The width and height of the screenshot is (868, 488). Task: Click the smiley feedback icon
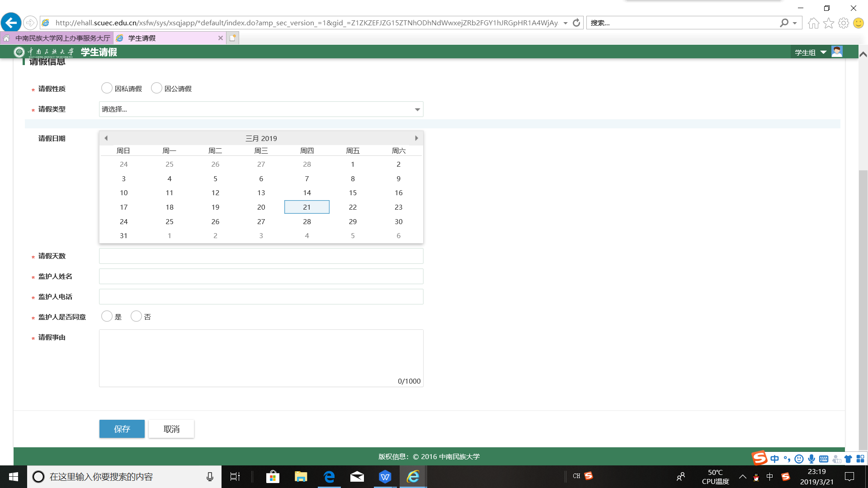coord(859,23)
